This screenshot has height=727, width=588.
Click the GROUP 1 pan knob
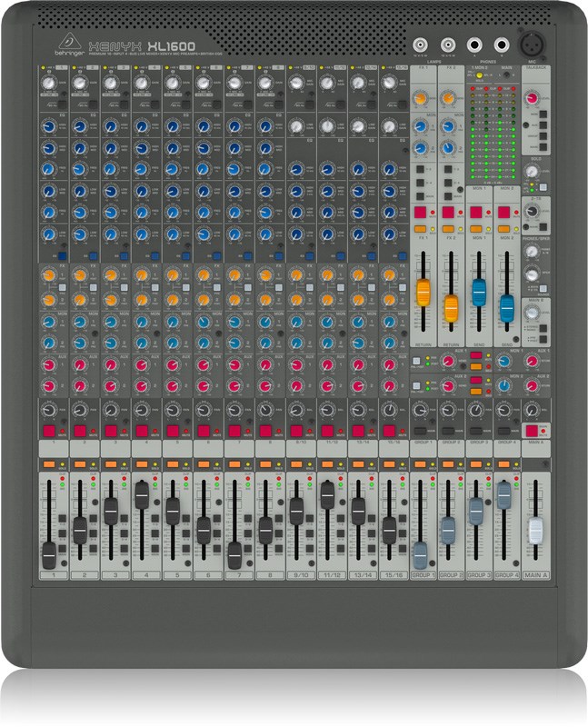420,410
